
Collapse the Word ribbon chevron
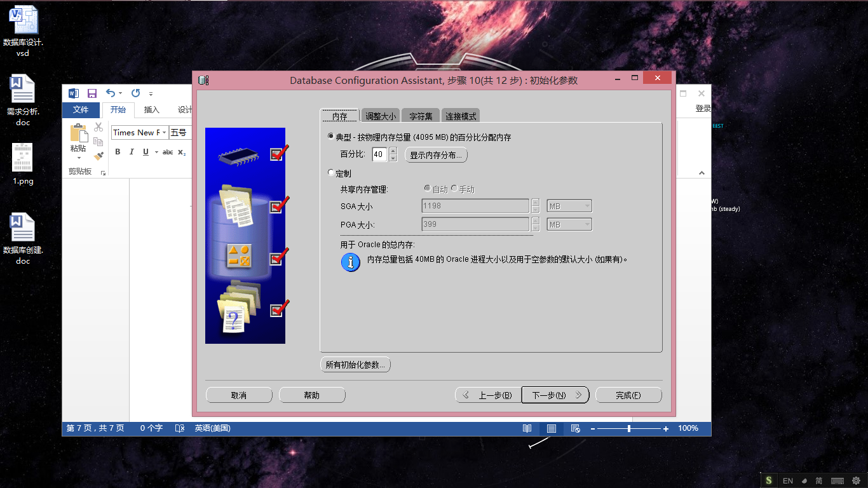click(x=702, y=173)
